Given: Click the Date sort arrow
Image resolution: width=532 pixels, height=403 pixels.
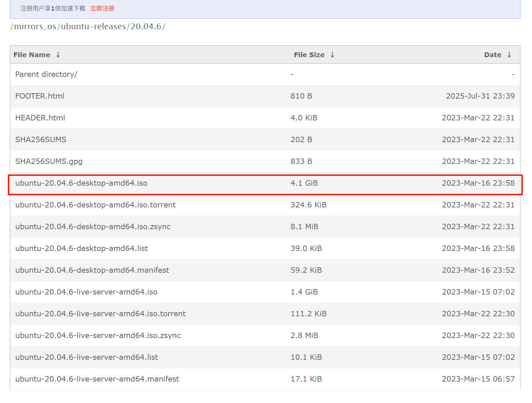Looking at the screenshot, I should 509,55.
